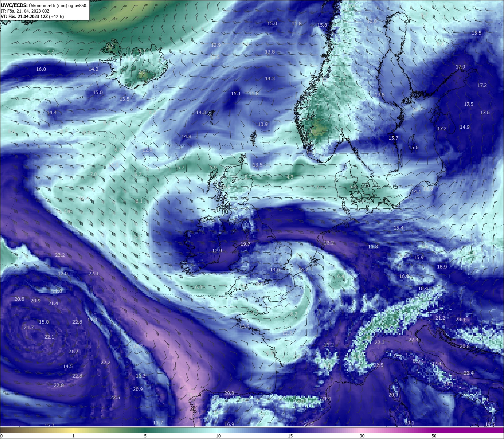Click the map value '20.3'

pos(393,395)
